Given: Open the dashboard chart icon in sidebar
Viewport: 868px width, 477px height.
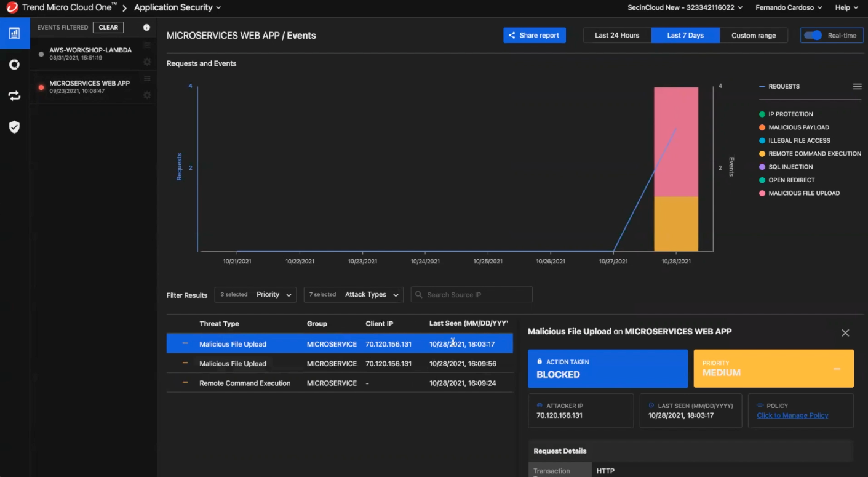Looking at the screenshot, I should (14, 33).
